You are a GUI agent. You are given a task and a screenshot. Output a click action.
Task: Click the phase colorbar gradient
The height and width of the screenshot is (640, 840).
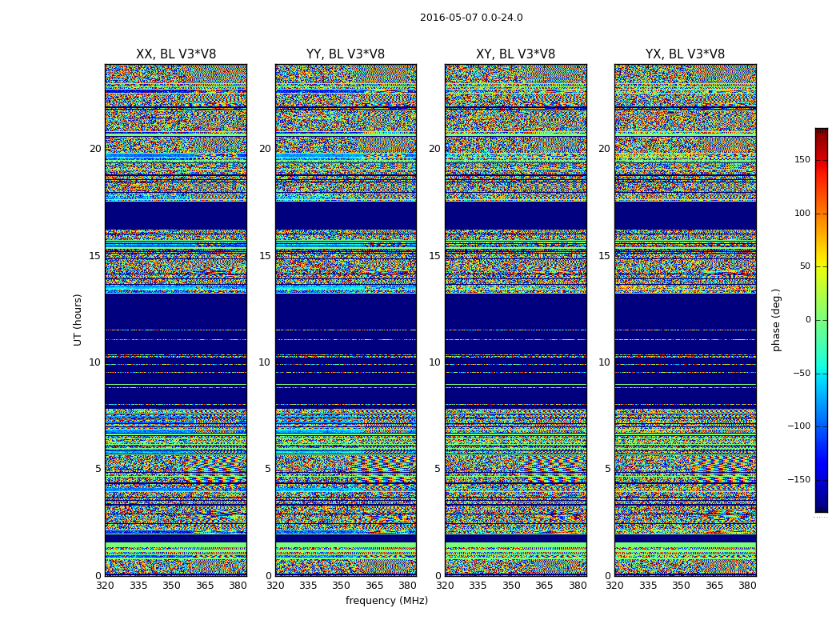click(822, 320)
